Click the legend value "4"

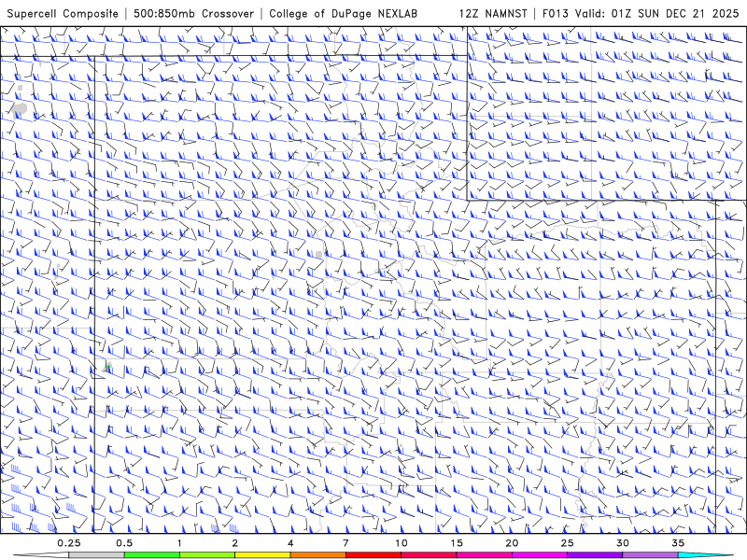(x=290, y=543)
